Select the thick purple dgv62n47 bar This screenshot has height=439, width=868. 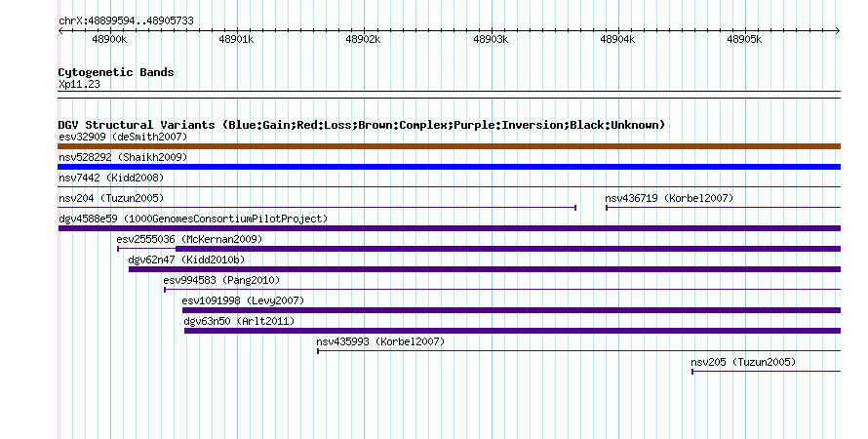pos(485,269)
